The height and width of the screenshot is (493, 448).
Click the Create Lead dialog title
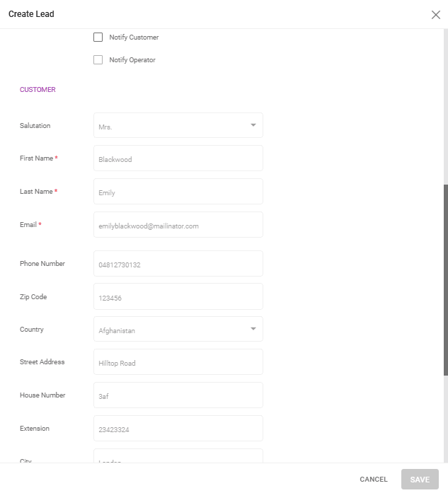tap(31, 14)
